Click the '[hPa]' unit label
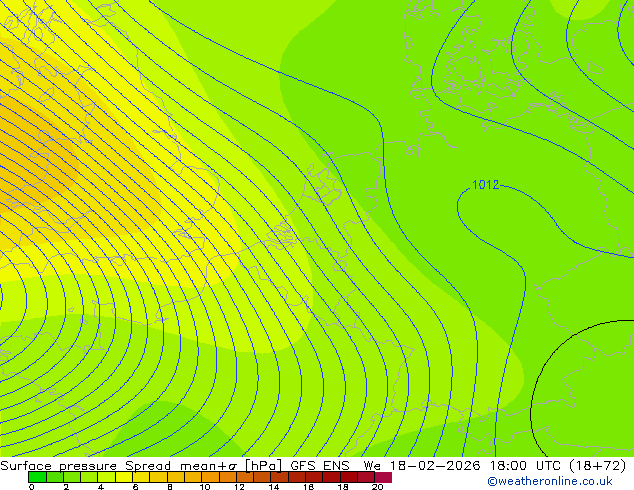634x490 pixels. click(x=263, y=466)
